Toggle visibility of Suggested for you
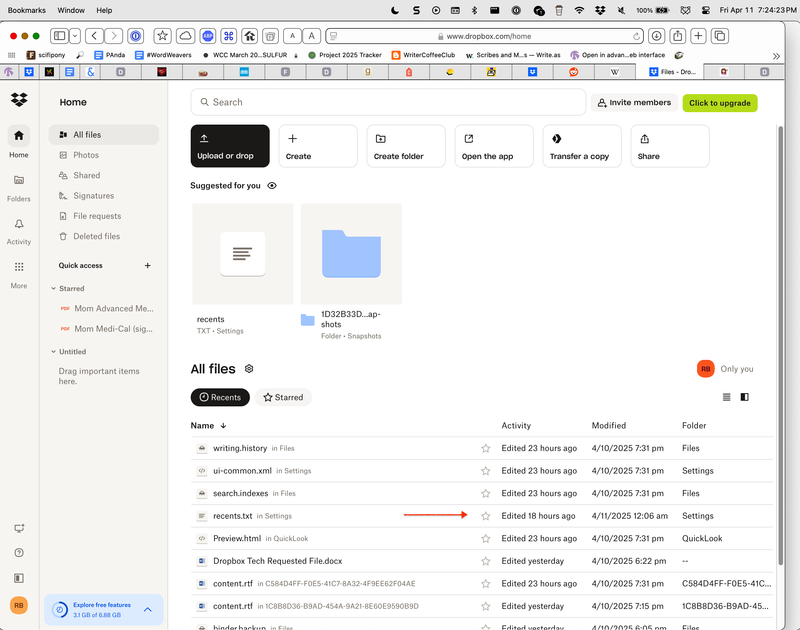 (x=272, y=186)
